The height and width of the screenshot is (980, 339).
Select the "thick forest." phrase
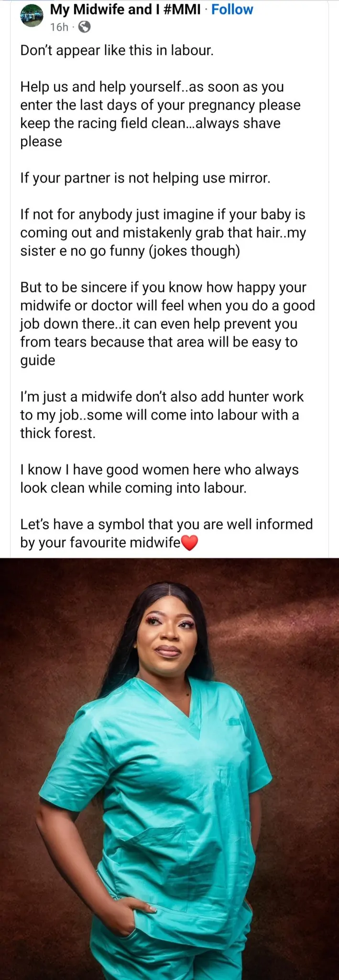coord(58,433)
